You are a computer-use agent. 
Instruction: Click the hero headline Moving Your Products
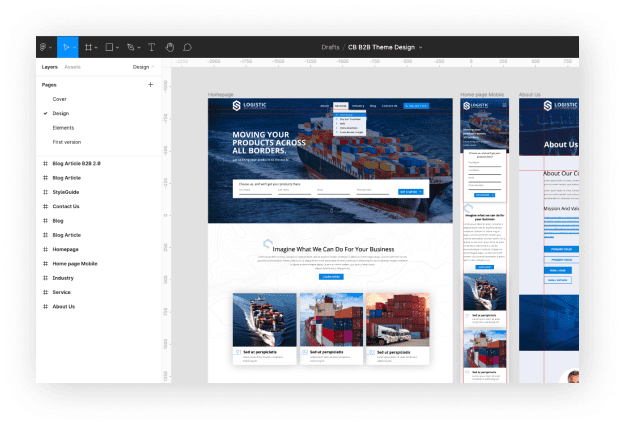269,143
